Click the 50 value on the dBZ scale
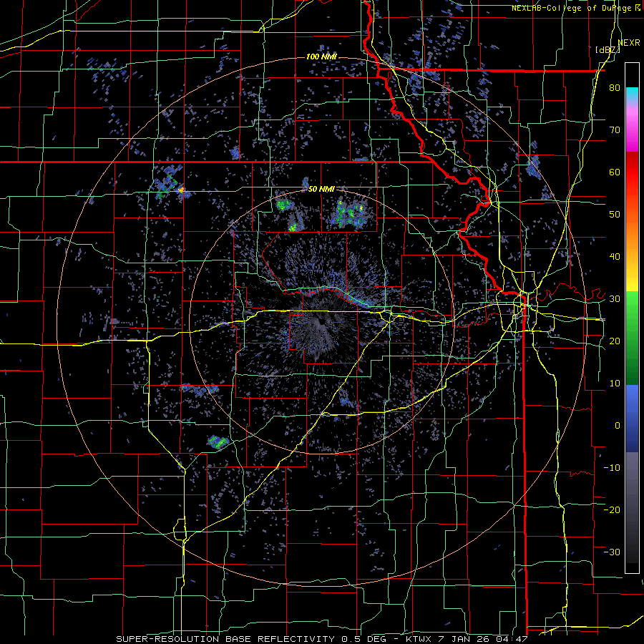This screenshot has width=644, height=644. click(x=615, y=215)
